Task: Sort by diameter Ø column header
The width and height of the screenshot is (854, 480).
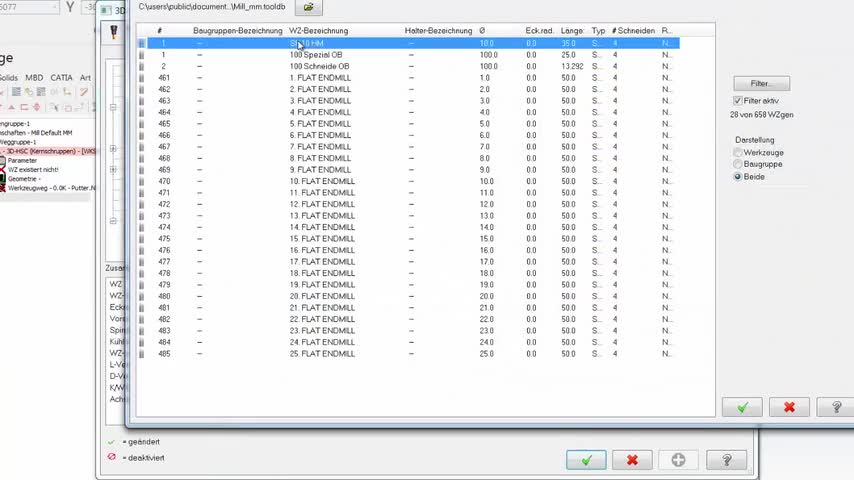Action: click(x=482, y=31)
